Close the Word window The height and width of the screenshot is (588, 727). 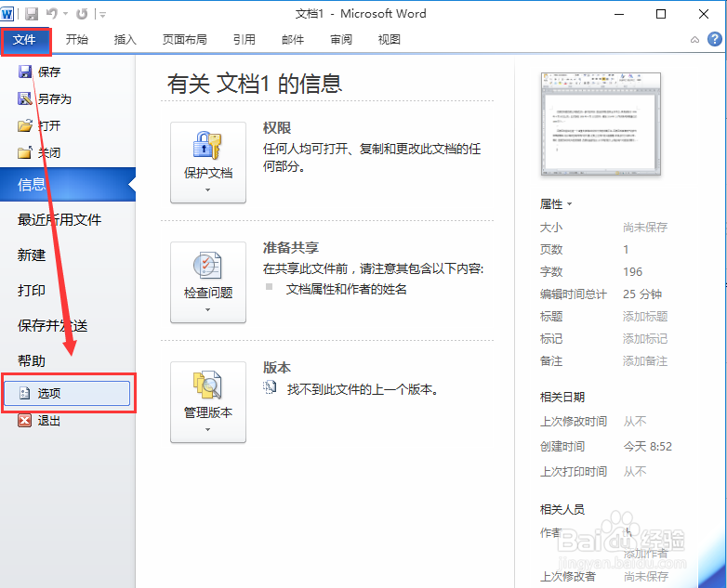[704, 14]
